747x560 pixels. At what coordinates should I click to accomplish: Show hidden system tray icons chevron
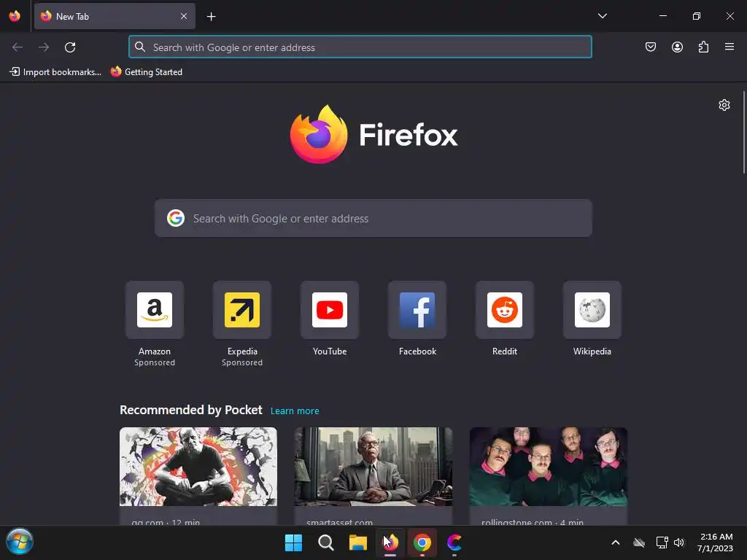616,542
